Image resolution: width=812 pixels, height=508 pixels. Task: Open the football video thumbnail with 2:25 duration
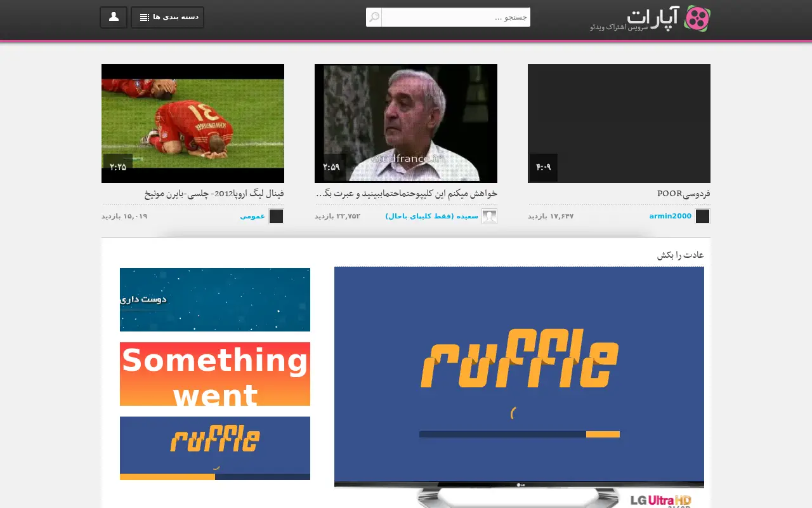click(193, 123)
